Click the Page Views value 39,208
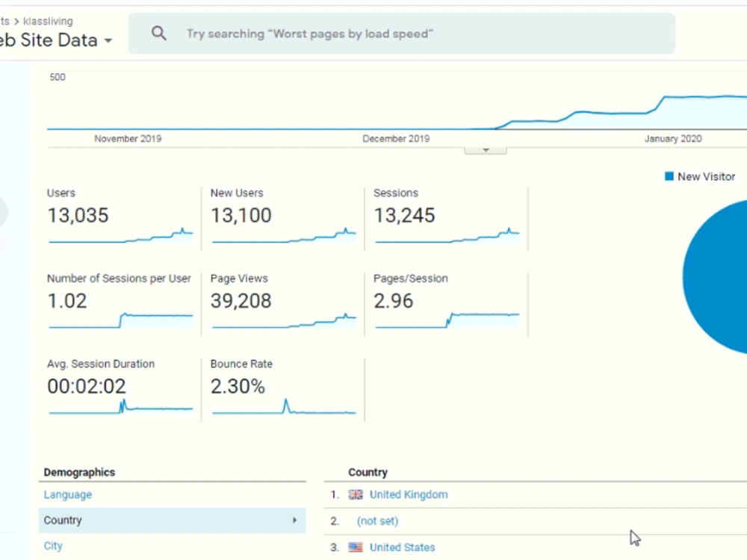Screen dimensions: 747x560 click(x=241, y=300)
